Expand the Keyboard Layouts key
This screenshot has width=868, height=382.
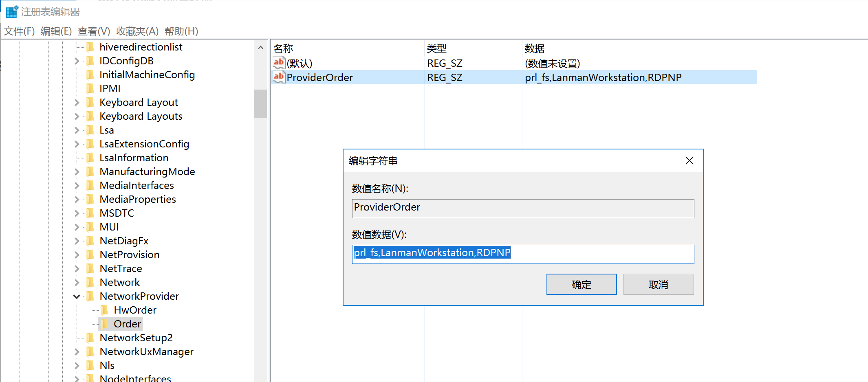pos(77,116)
